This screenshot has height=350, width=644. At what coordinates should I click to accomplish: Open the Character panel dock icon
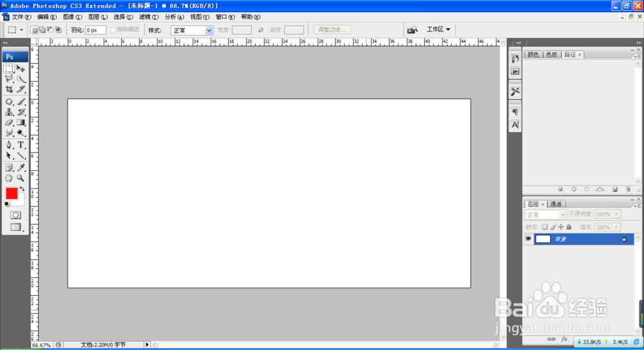(515, 124)
